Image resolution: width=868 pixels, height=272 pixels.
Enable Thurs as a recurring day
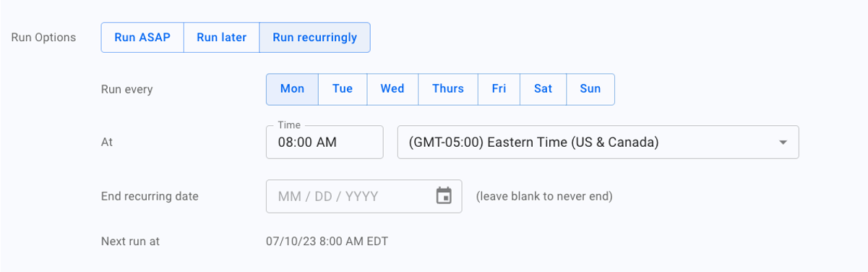point(448,89)
